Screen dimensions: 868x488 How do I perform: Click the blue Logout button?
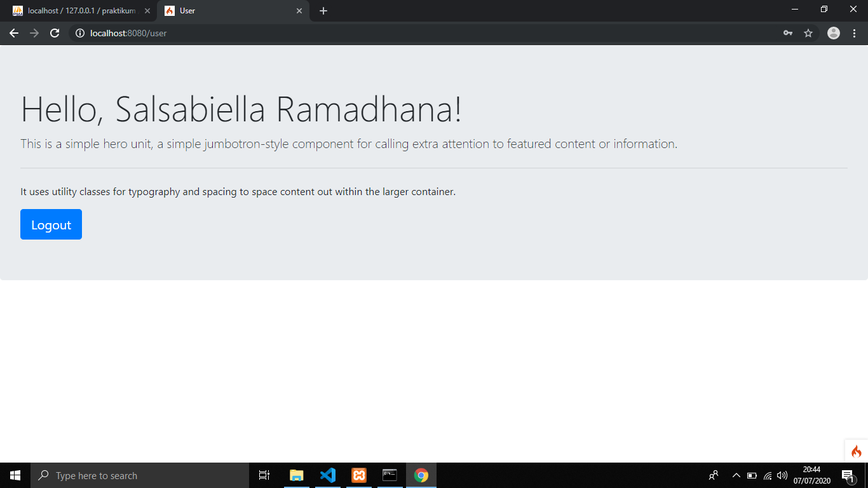tap(51, 224)
